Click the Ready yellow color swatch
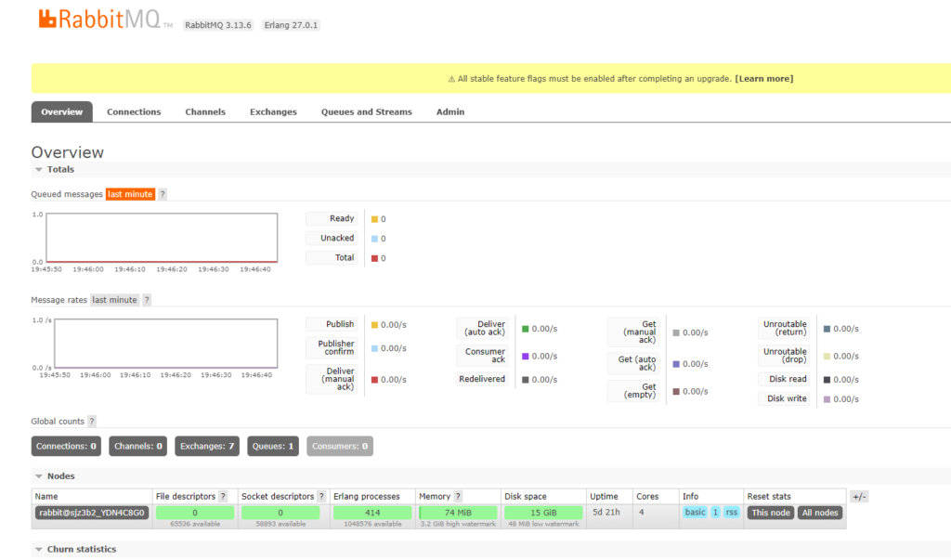The height and width of the screenshot is (560, 951). [x=374, y=219]
